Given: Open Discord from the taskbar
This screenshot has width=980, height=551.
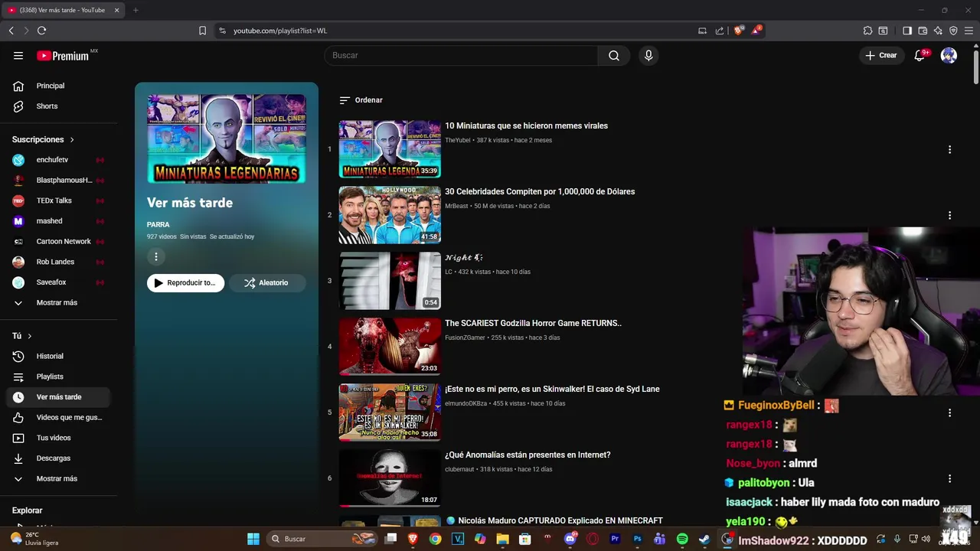Looking at the screenshot, I should (x=570, y=539).
